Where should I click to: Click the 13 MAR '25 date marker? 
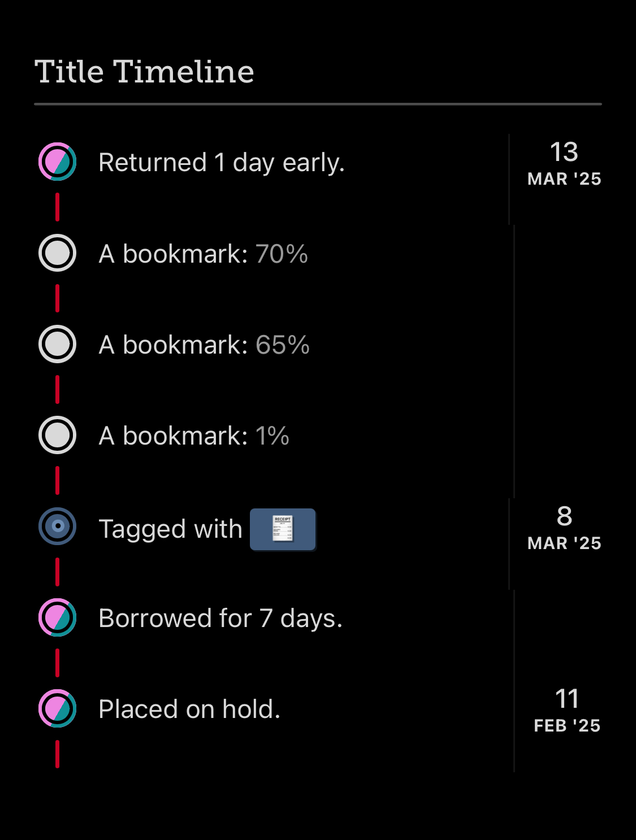[x=564, y=163]
